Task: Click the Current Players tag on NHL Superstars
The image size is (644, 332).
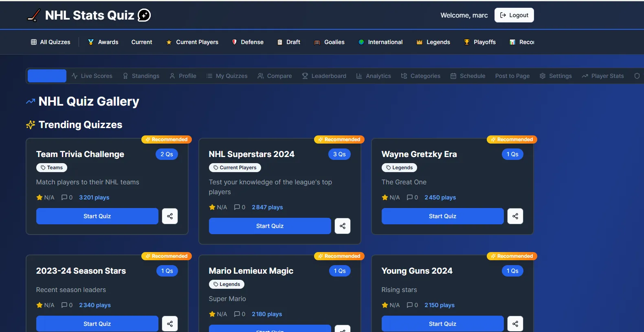Action: click(235, 168)
